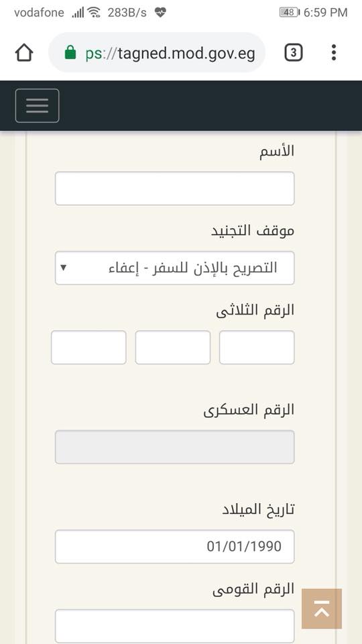
Task: Open the تاريخ الميلاد date field
Action: (175, 547)
